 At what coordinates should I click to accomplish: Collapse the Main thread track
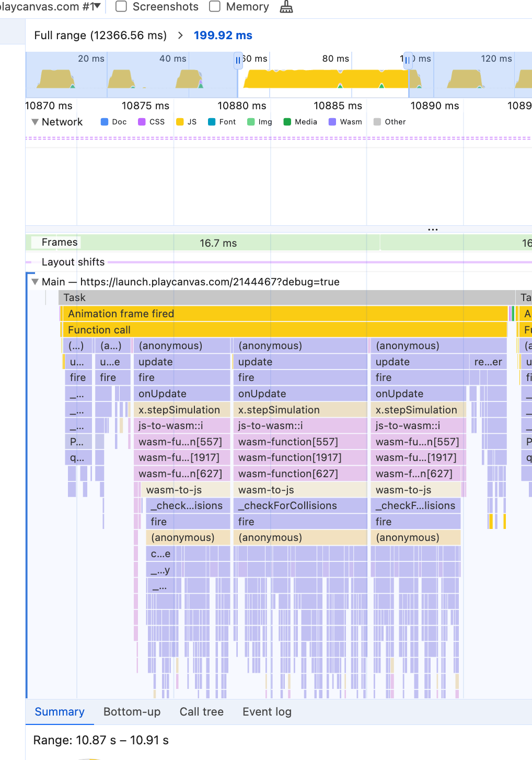coord(35,282)
